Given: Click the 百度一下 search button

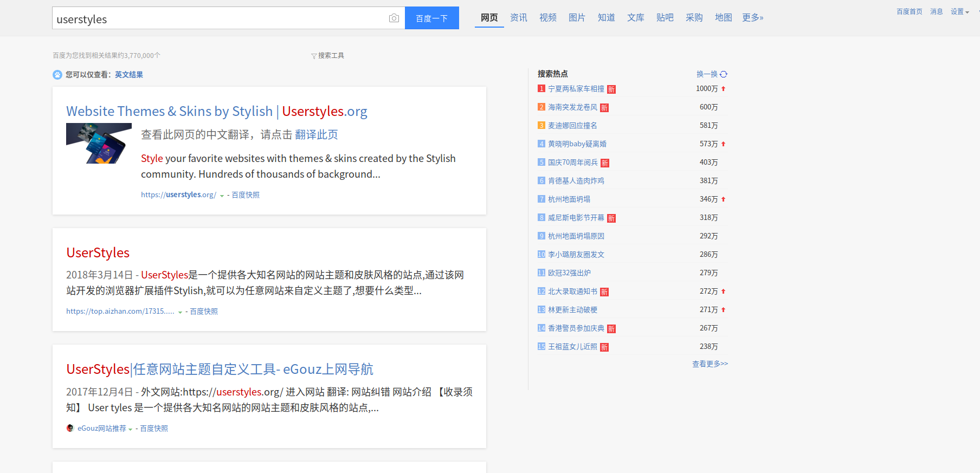Looking at the screenshot, I should (x=432, y=18).
